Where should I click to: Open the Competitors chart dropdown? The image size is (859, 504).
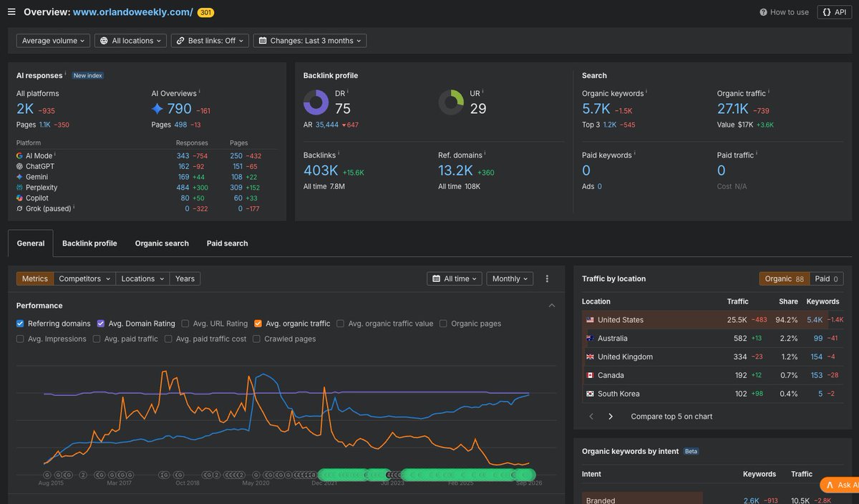click(x=84, y=278)
